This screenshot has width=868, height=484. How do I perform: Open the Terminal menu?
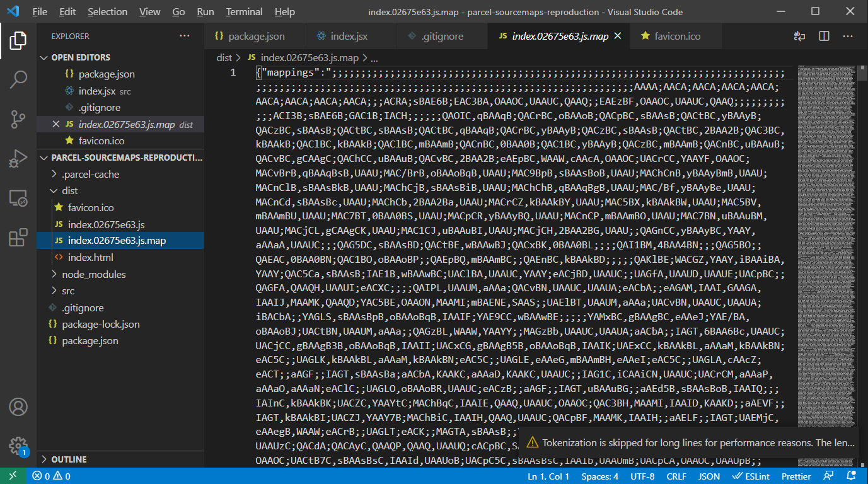point(243,11)
